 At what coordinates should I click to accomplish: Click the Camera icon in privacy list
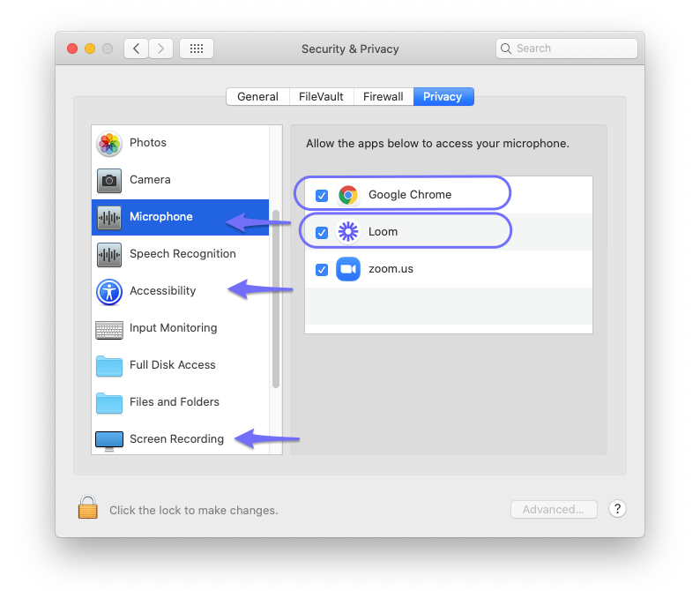click(x=109, y=180)
